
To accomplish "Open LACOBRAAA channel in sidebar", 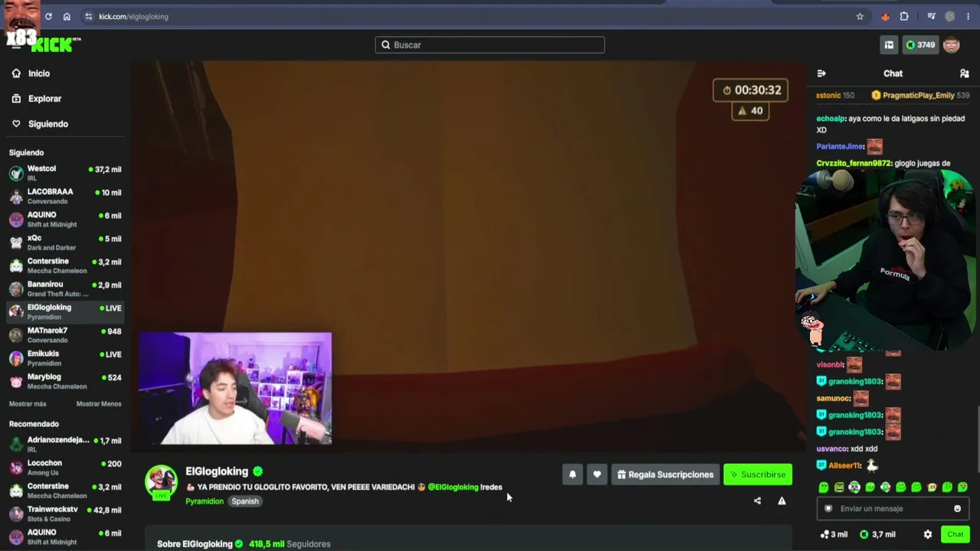I will (65, 196).
